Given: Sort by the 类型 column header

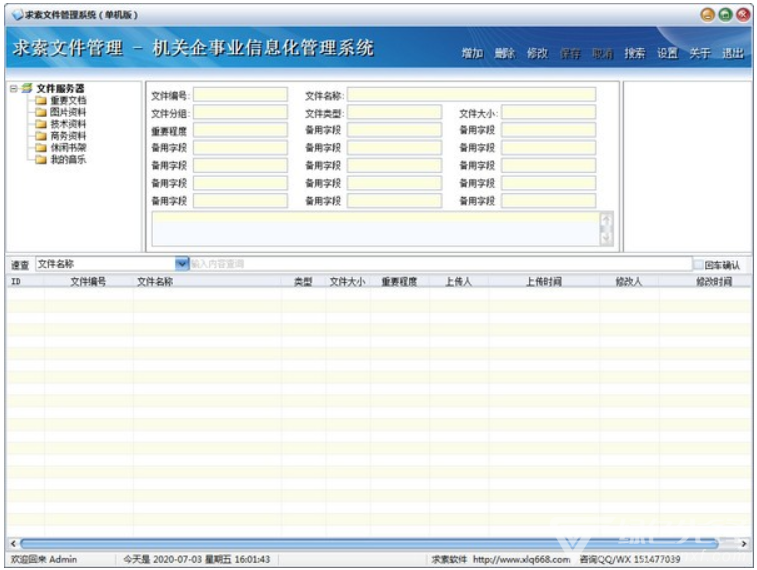Looking at the screenshot, I should coord(303,281).
